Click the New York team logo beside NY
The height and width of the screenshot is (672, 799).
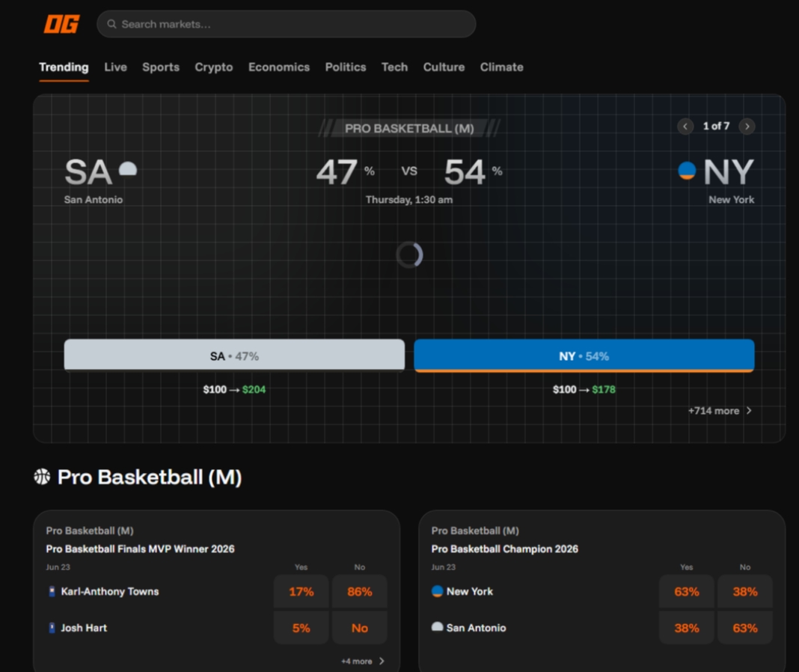[687, 171]
